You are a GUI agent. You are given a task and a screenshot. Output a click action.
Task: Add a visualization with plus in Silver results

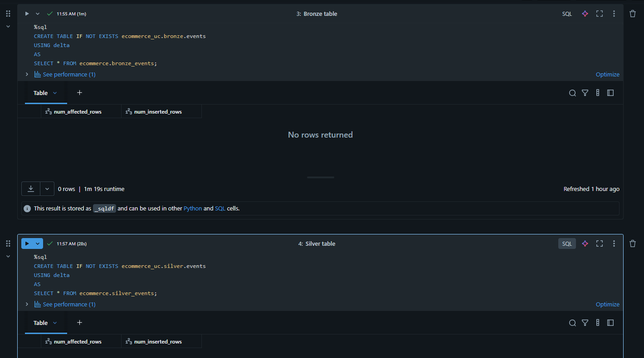pyautogui.click(x=79, y=323)
